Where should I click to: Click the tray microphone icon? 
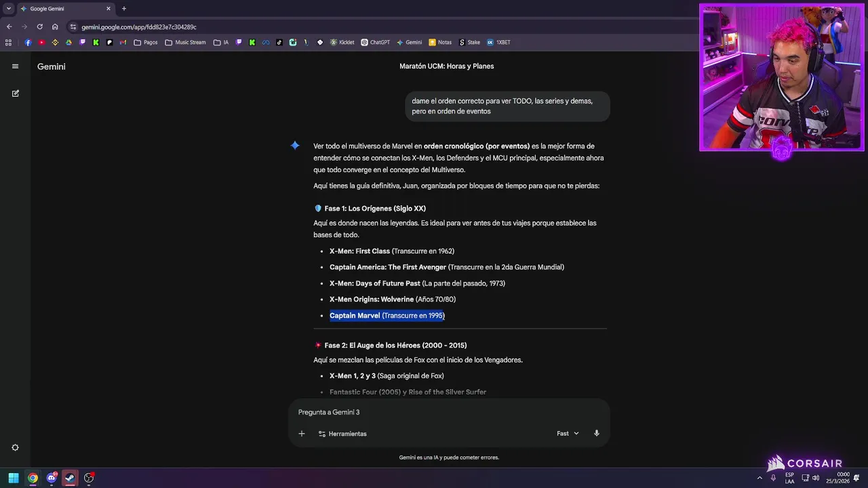click(x=773, y=478)
